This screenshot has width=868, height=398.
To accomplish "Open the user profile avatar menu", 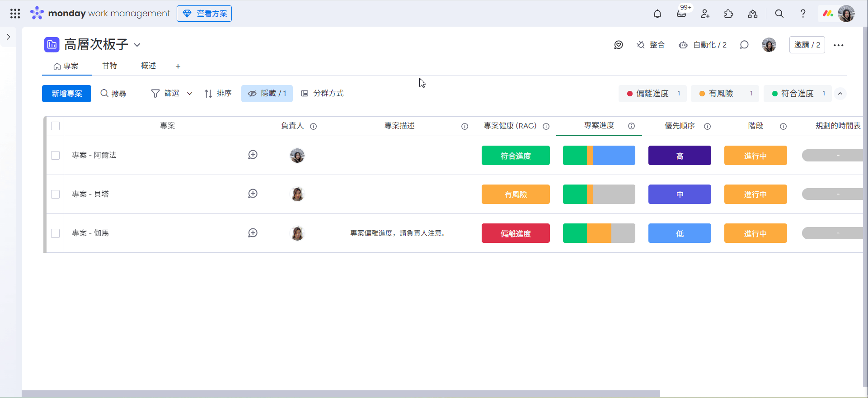I will click(846, 14).
